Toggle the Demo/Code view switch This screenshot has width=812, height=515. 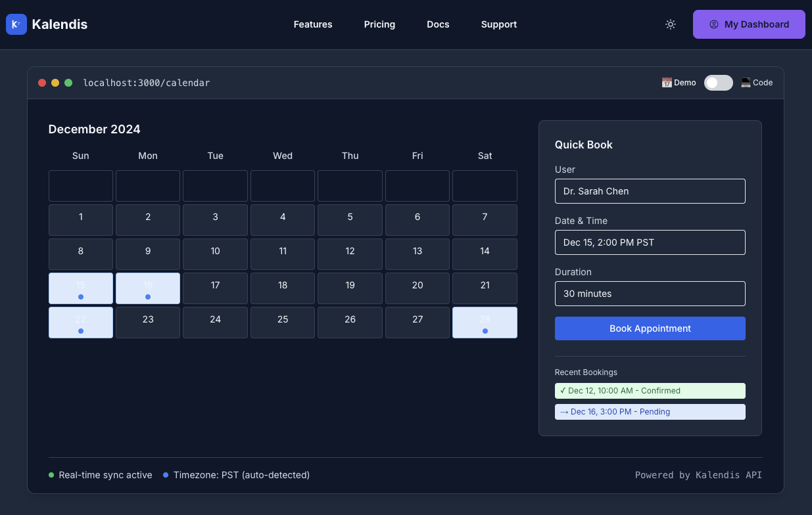click(x=718, y=83)
